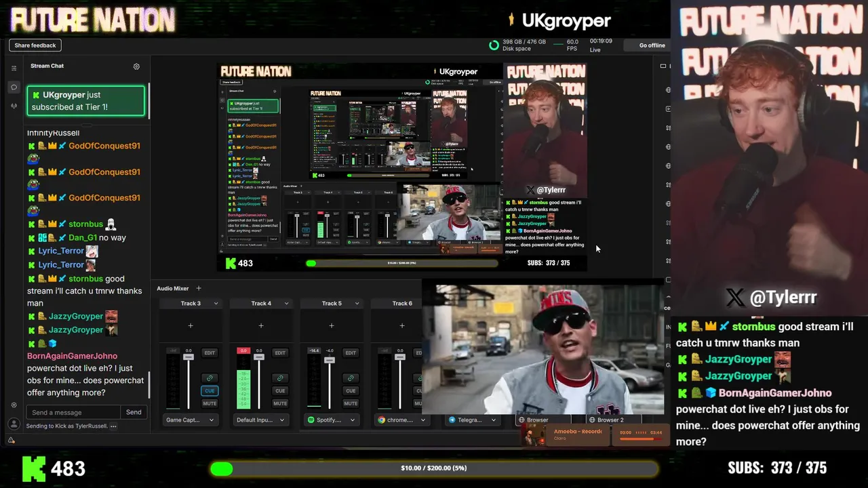Viewport: 868px width, 488px height.
Task: Open Dan_G1's username in chat
Action: pos(83,238)
